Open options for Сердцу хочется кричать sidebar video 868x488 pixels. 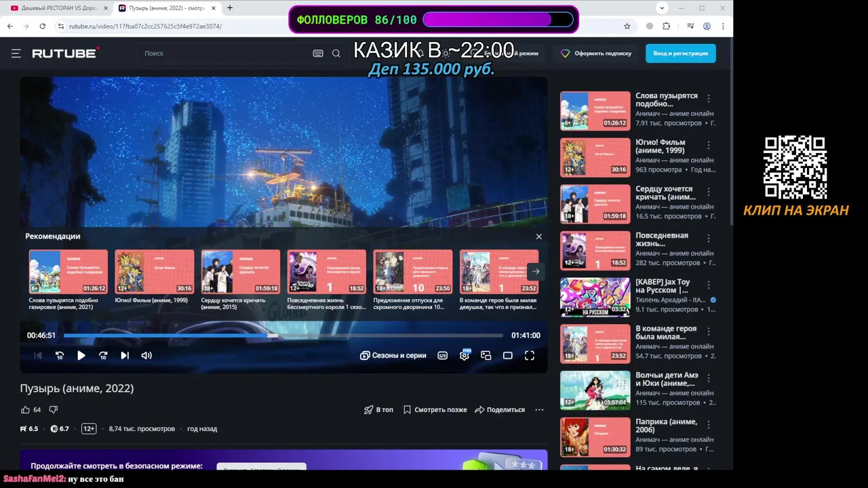[x=709, y=192]
